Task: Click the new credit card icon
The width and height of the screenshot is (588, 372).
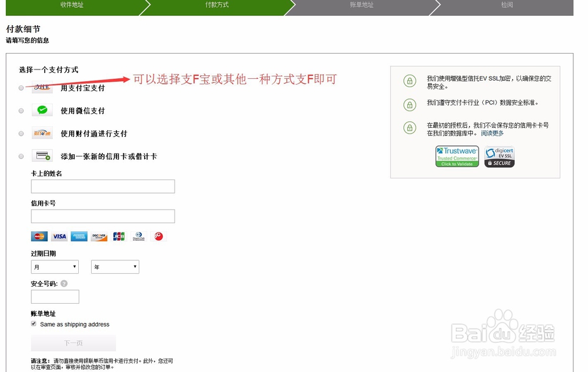Action: 41,155
